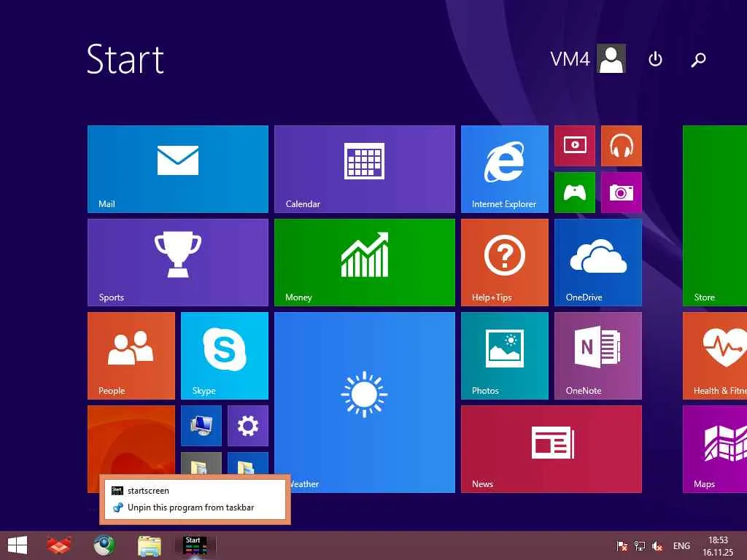747x560 pixels.
Task: Open the red fox app on taskbar
Action: [59, 545]
